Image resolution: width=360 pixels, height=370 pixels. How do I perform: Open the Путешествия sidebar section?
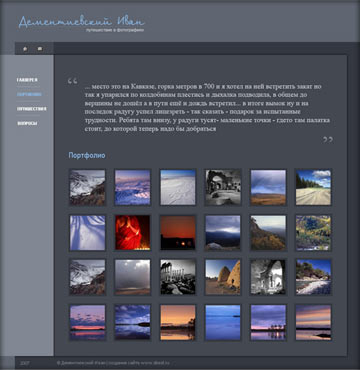(x=32, y=109)
